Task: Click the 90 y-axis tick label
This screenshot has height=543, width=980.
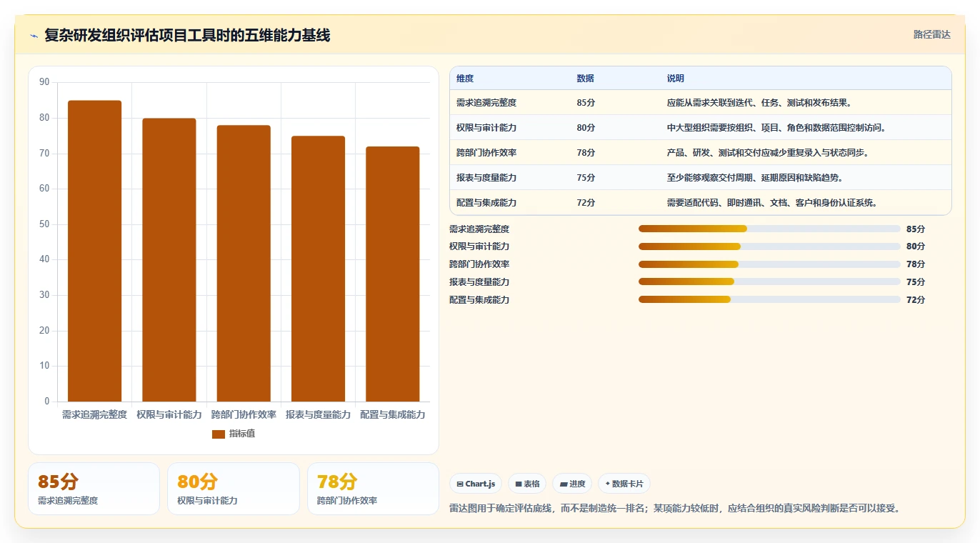Action: click(x=44, y=82)
